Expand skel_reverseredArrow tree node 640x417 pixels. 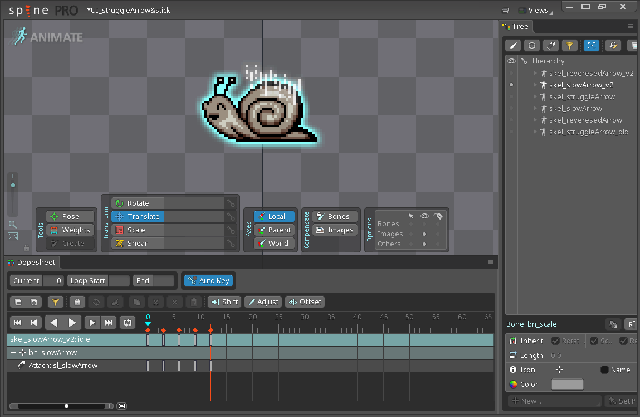[535, 120]
